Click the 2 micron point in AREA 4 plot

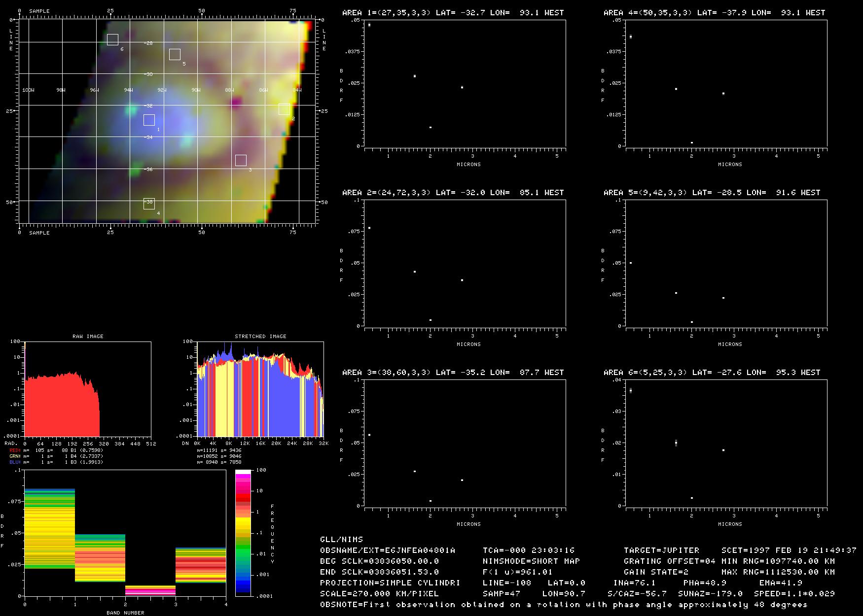click(x=692, y=143)
